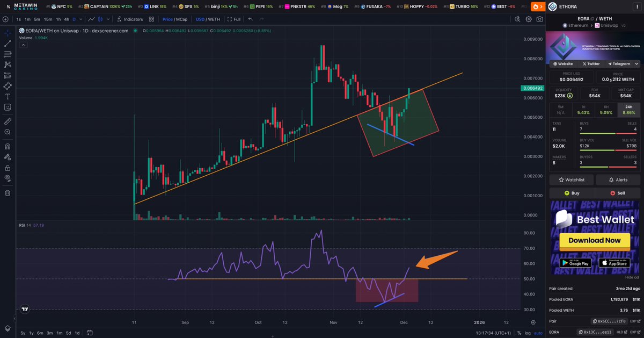Open the Alerts button

click(x=618, y=179)
